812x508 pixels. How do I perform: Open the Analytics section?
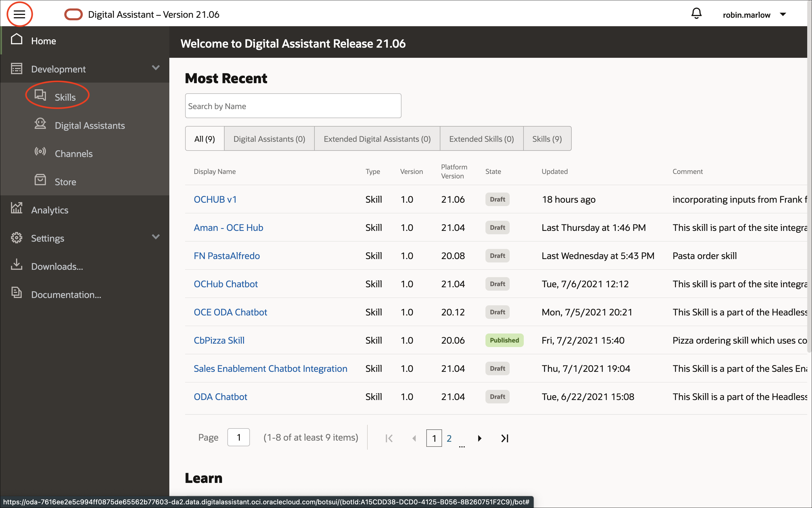point(50,210)
